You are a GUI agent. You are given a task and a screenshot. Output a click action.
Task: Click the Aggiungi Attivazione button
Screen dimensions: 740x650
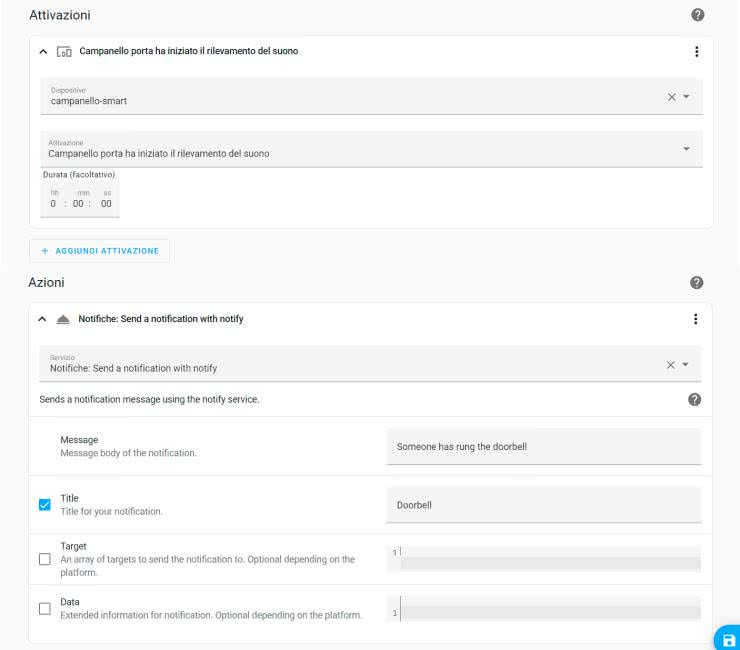pos(100,251)
